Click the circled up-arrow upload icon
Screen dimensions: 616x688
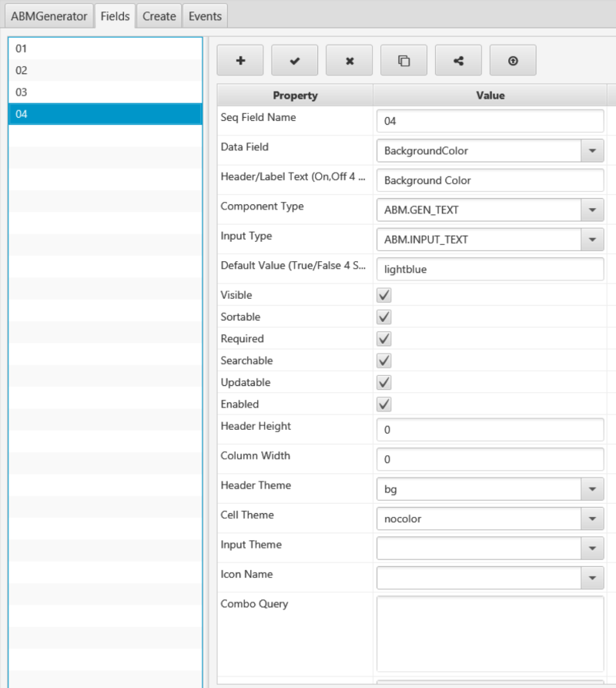click(513, 61)
